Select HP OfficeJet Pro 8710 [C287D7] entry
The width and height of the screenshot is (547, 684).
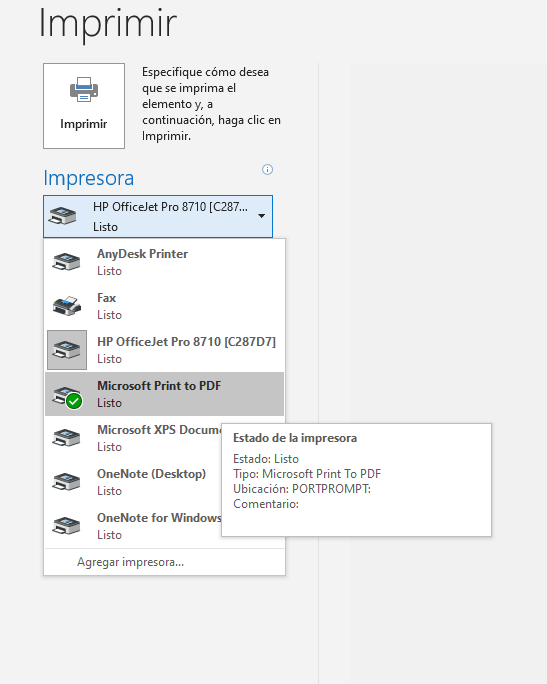pos(164,350)
